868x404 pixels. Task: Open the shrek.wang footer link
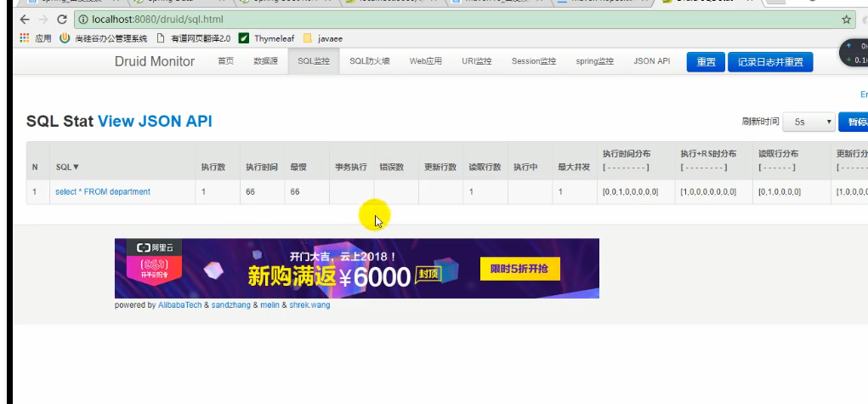(x=309, y=304)
